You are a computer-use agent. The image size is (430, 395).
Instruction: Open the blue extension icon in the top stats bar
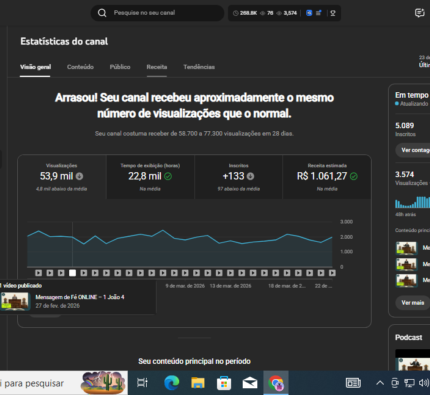pos(309,13)
